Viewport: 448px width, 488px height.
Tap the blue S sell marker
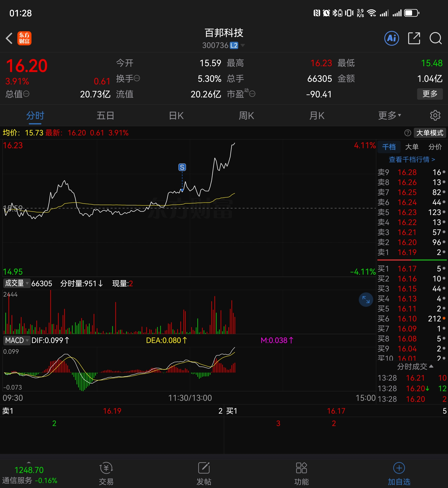tap(182, 167)
